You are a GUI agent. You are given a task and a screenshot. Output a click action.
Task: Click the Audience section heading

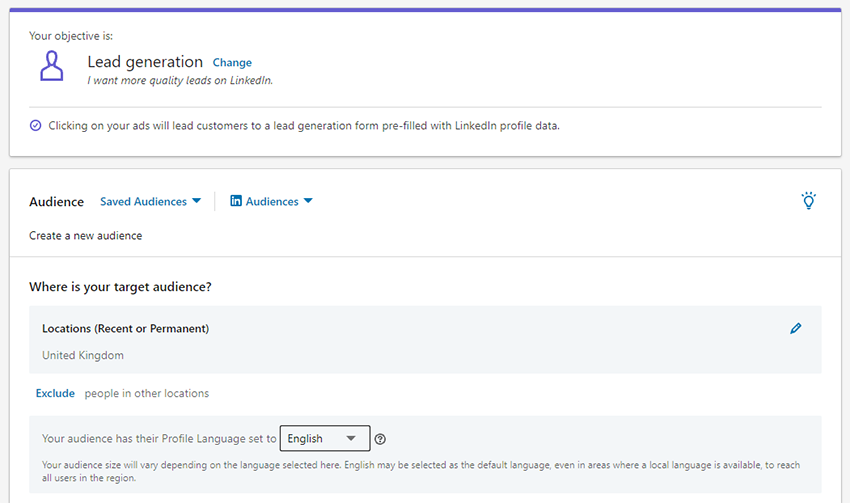56,202
